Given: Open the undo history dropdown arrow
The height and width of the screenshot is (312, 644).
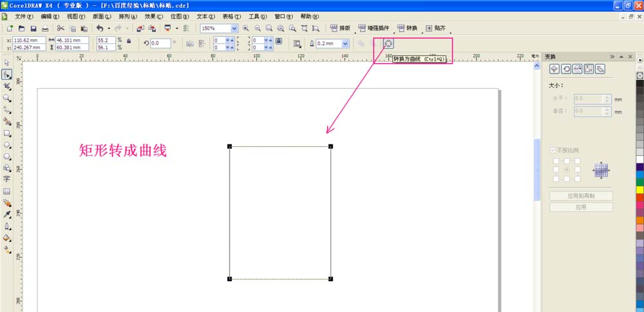Looking at the screenshot, I should coord(109,28).
